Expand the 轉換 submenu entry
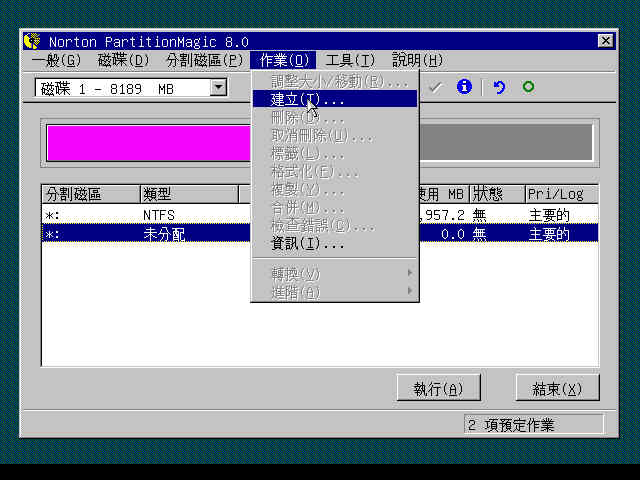The height and width of the screenshot is (480, 640). pyautogui.click(x=334, y=273)
